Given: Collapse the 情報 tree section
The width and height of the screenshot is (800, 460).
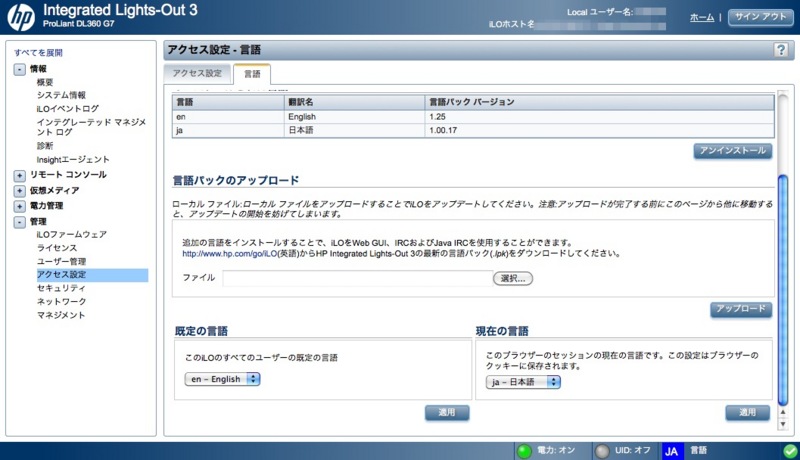Looking at the screenshot, I should pyautogui.click(x=19, y=69).
